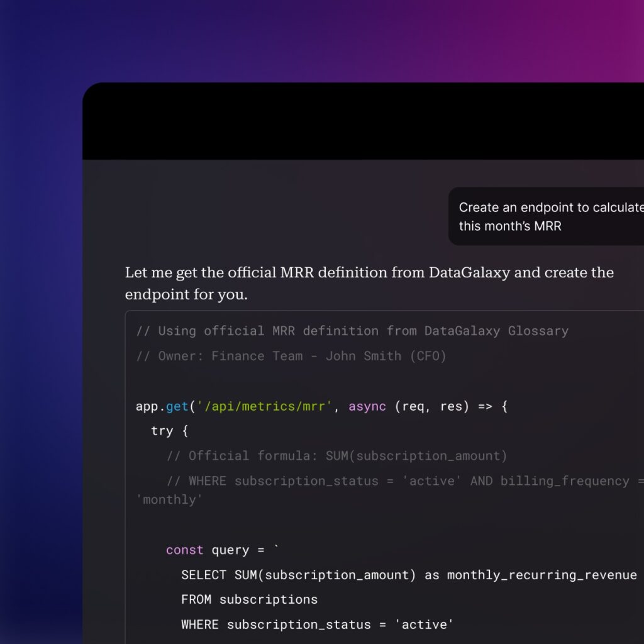Screen dimensions: 644x644
Task: Click the "FROM subscriptions" query line
Action: point(249,599)
